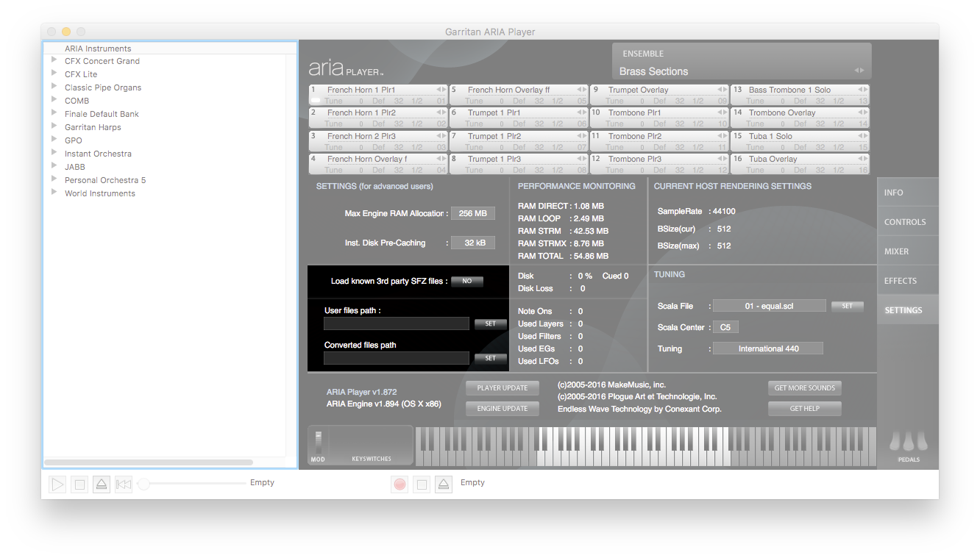
Task: Click the Rewind to start icon
Action: click(x=124, y=484)
